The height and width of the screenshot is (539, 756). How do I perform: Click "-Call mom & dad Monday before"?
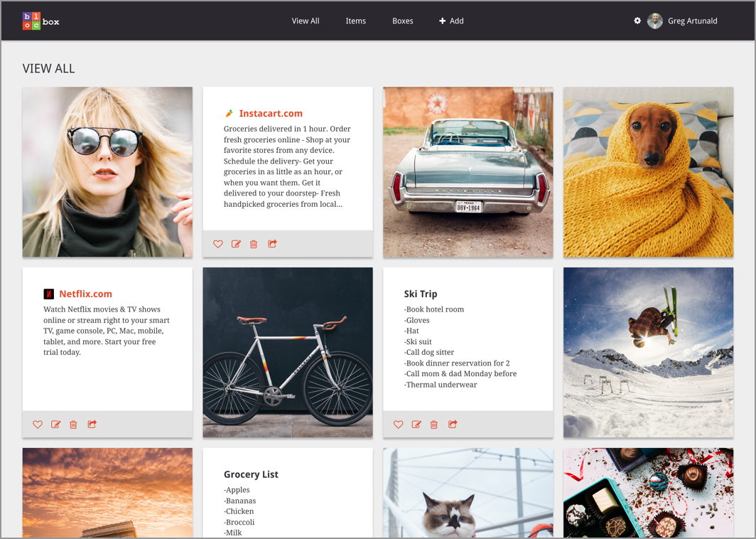click(460, 373)
